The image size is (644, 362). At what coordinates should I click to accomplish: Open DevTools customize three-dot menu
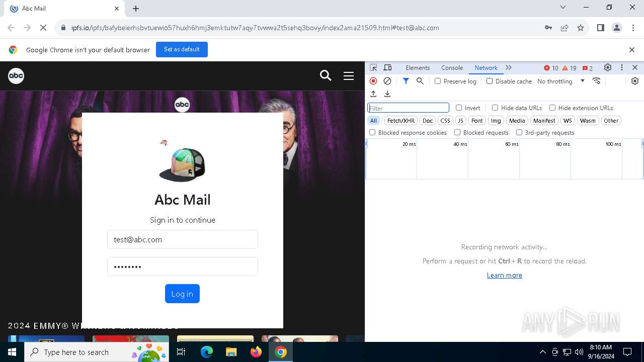click(622, 68)
